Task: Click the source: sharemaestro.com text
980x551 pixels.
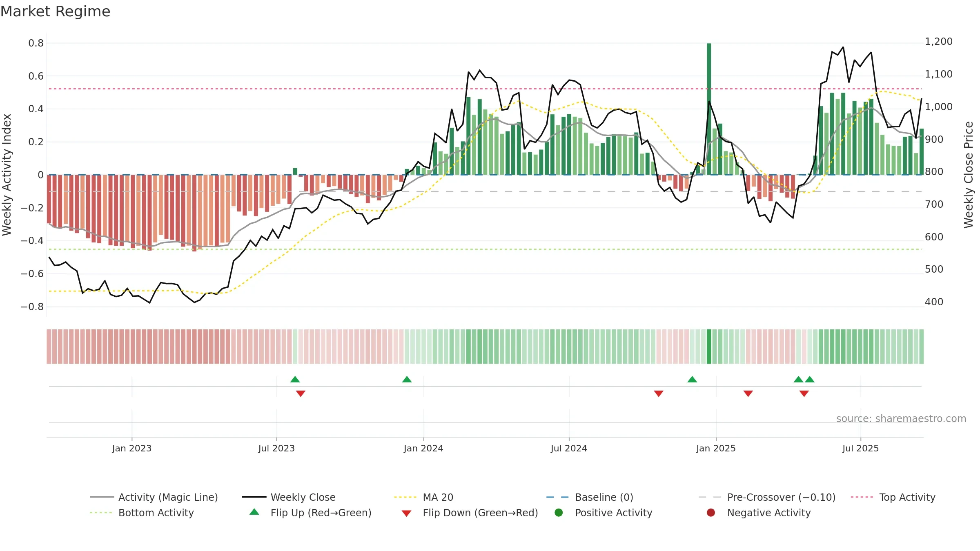Action: pyautogui.click(x=901, y=419)
